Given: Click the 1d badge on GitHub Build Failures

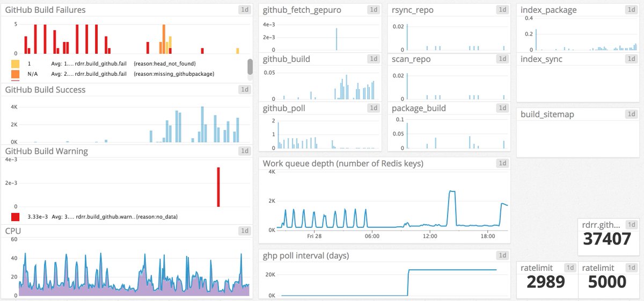Looking at the screenshot, I should (x=245, y=10).
